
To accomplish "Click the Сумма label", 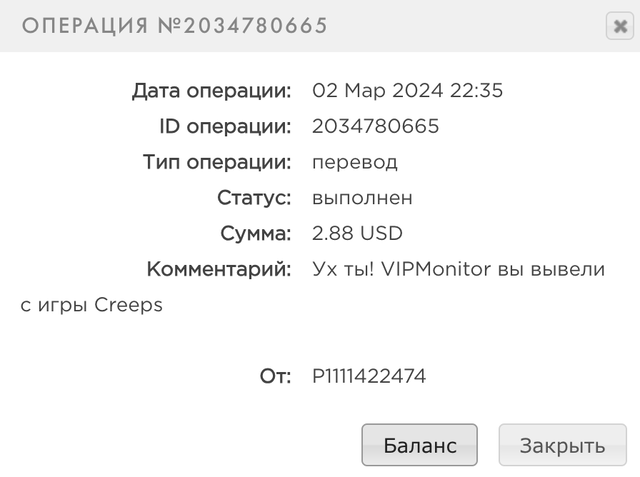I will pos(256,234).
